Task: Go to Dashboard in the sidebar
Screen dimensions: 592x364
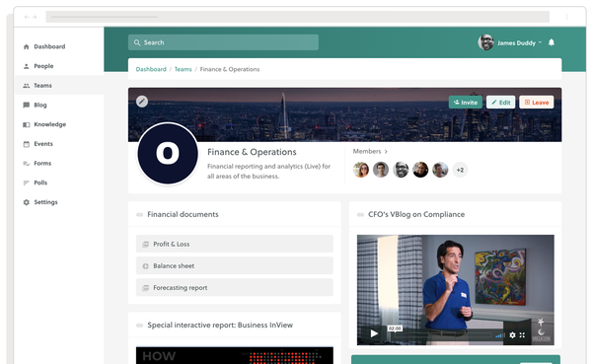Action: click(x=59, y=46)
